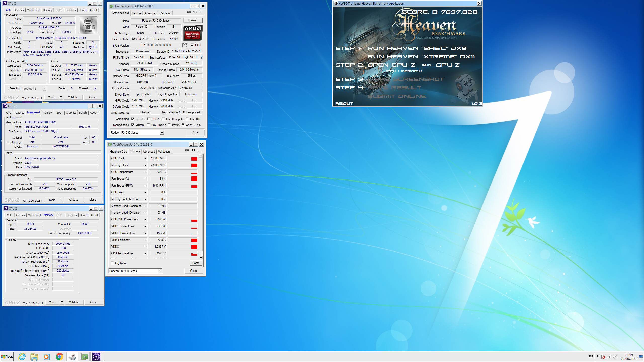Open the VDDC sensor dropdown
The width and height of the screenshot is (644, 362).
(x=145, y=247)
